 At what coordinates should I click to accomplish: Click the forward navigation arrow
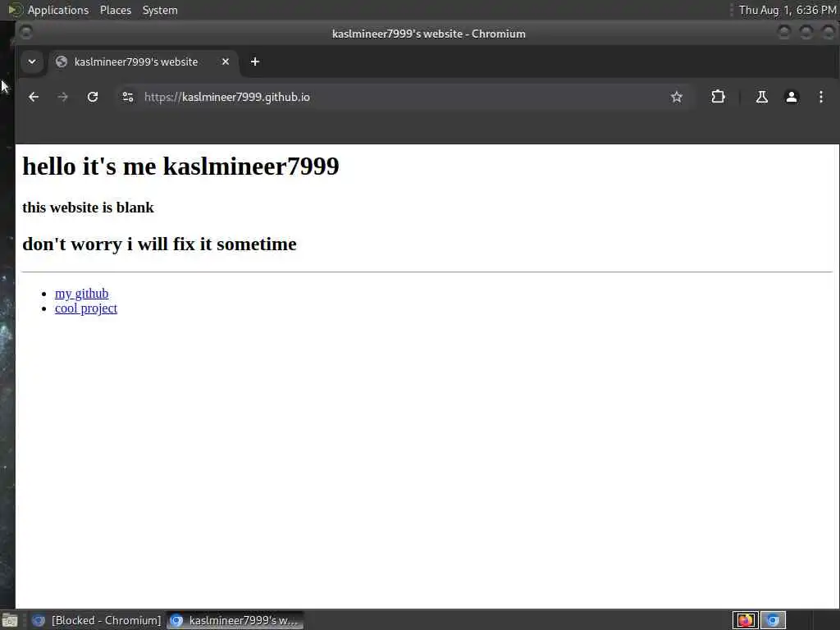(x=62, y=97)
